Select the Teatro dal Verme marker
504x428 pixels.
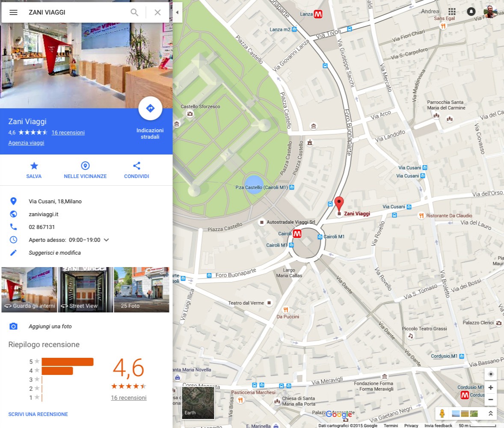(x=270, y=303)
